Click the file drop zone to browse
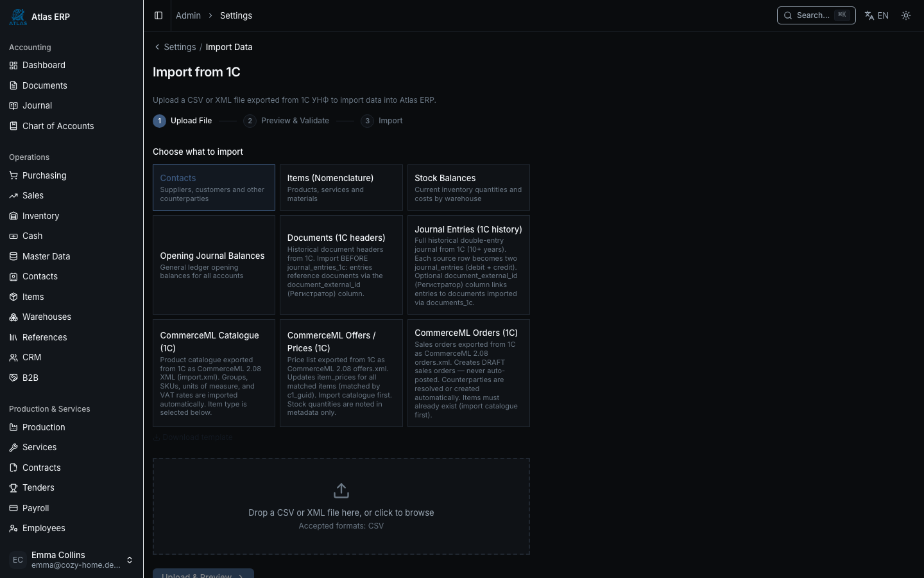The width and height of the screenshot is (924, 578). pyautogui.click(x=341, y=506)
